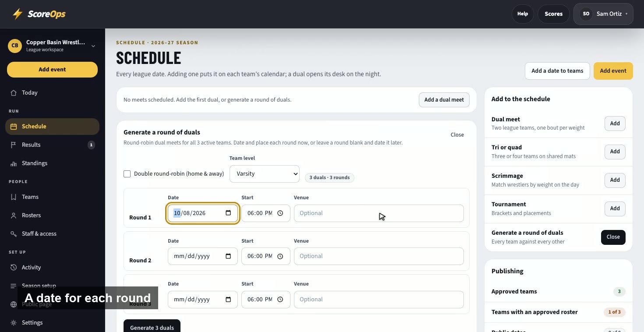This screenshot has height=332, width=644.
Task: Open the Sam Ortiz account menu
Action: click(x=603, y=14)
